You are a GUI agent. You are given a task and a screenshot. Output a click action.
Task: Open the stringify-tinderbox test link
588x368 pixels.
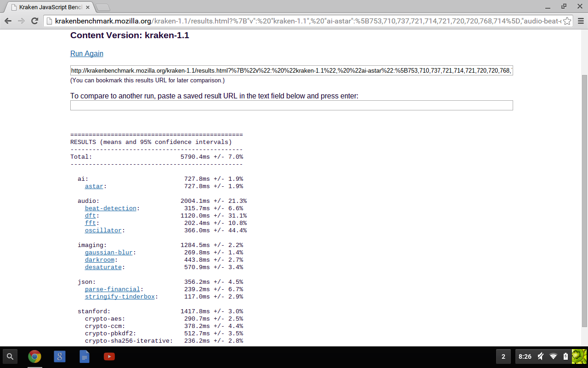coord(120,297)
